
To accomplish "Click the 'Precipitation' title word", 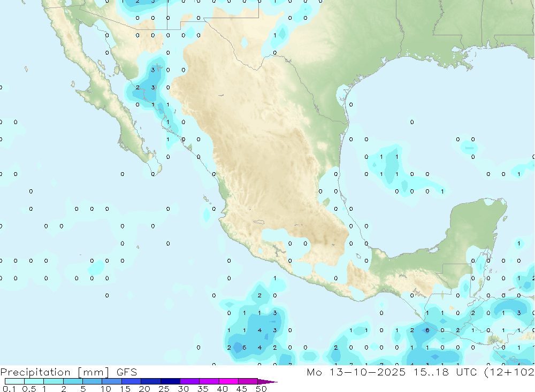I will click(35, 372).
